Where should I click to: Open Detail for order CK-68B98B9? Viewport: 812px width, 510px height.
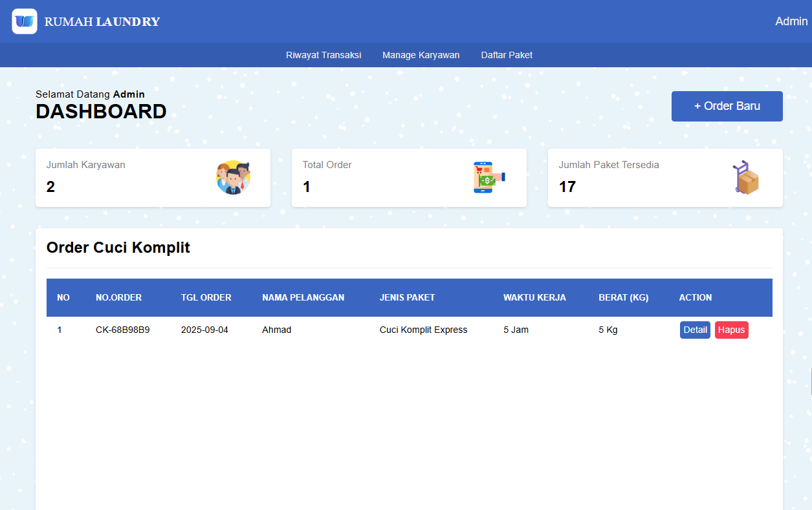coord(695,330)
